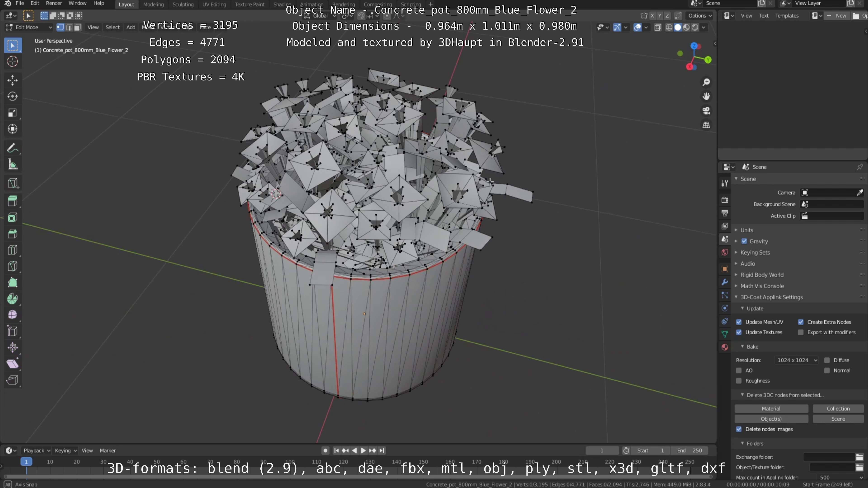Image resolution: width=868 pixels, height=488 pixels.
Task: Select the Edge Slide tool
Action: 12,331
